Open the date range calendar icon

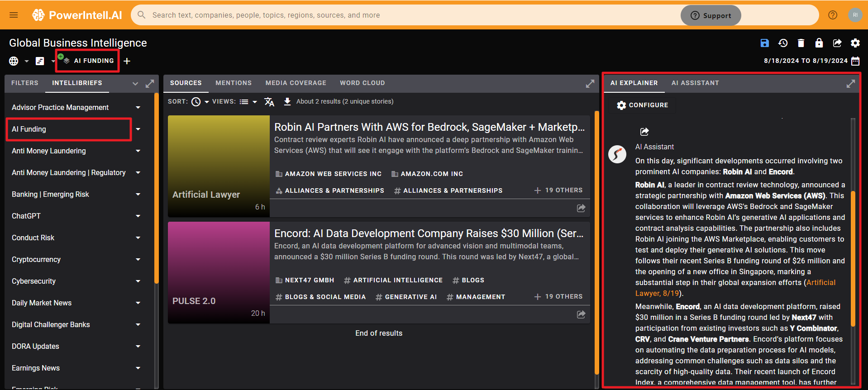pyautogui.click(x=855, y=61)
